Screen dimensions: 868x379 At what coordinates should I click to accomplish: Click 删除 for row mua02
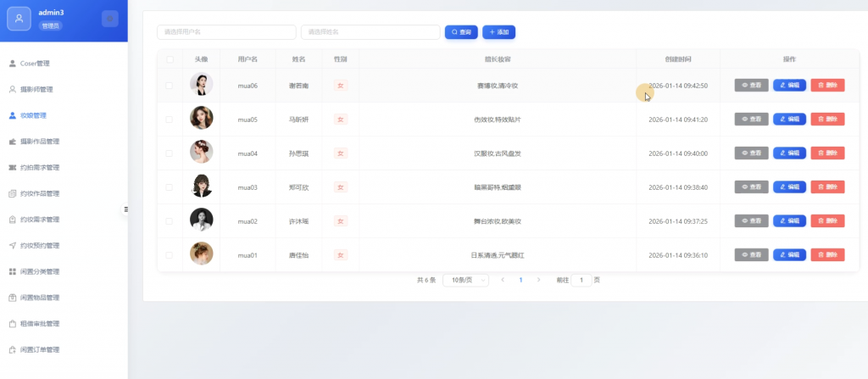(x=827, y=221)
